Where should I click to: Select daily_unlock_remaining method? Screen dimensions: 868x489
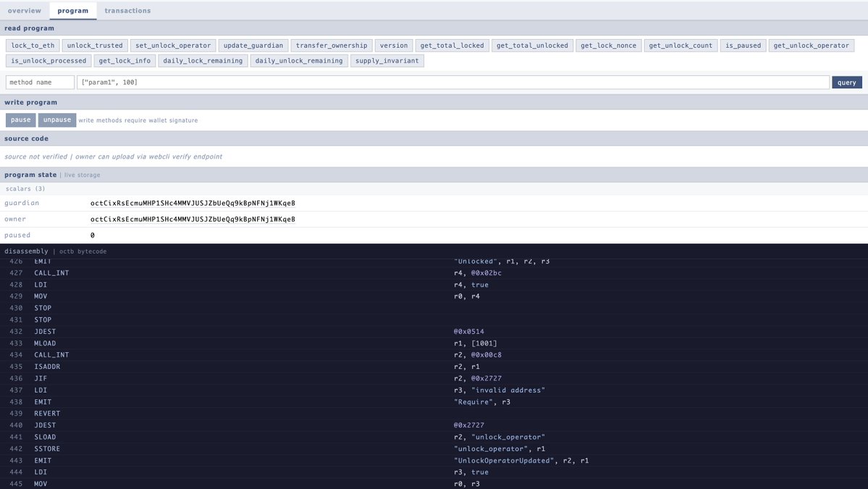(299, 61)
